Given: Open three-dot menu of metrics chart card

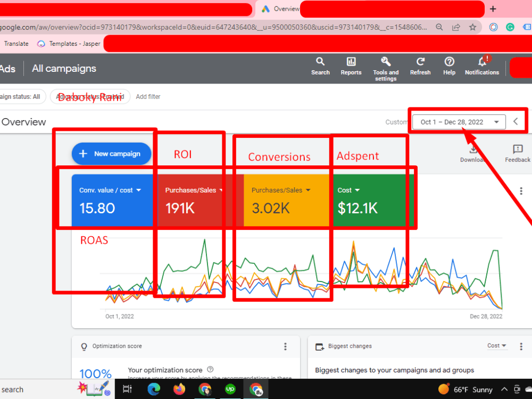Looking at the screenshot, I should 521,190.
